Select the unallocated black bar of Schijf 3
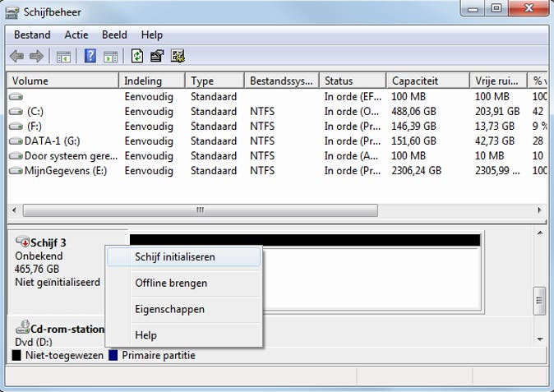554x392 pixels. pyautogui.click(x=305, y=240)
